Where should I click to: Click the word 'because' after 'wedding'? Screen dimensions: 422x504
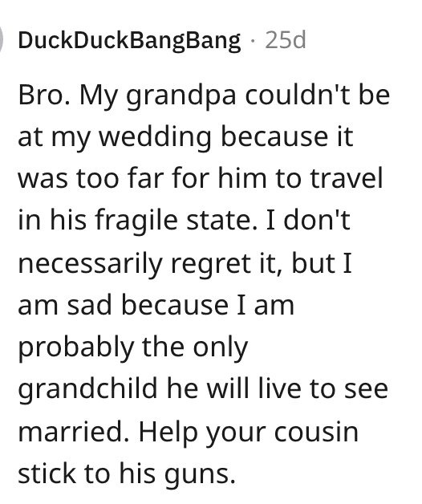tap(274, 137)
